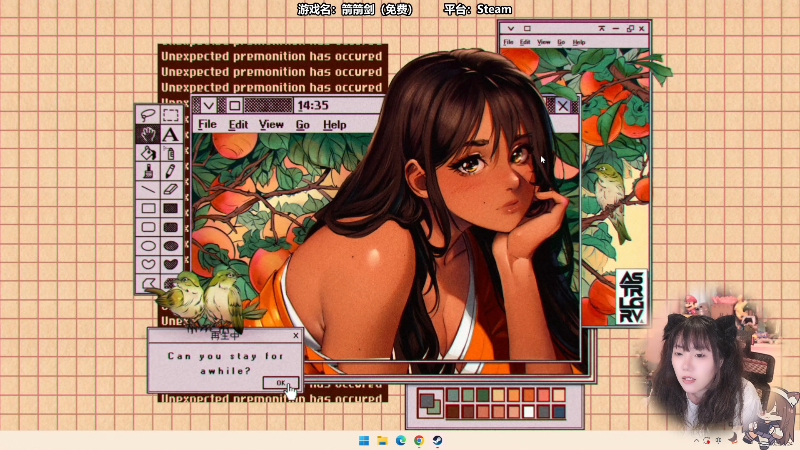Screen dimensions: 800x450
Task: Pick the pale yellow color swatch
Action: tap(498, 394)
